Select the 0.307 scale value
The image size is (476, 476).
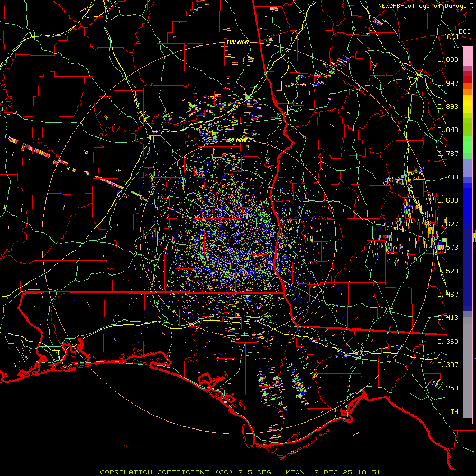(x=448, y=365)
